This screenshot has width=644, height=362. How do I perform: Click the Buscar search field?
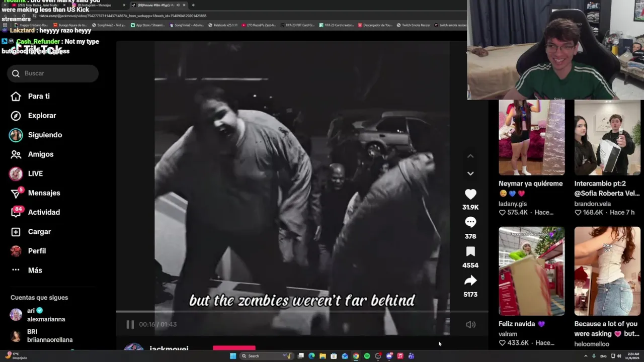pos(53,73)
